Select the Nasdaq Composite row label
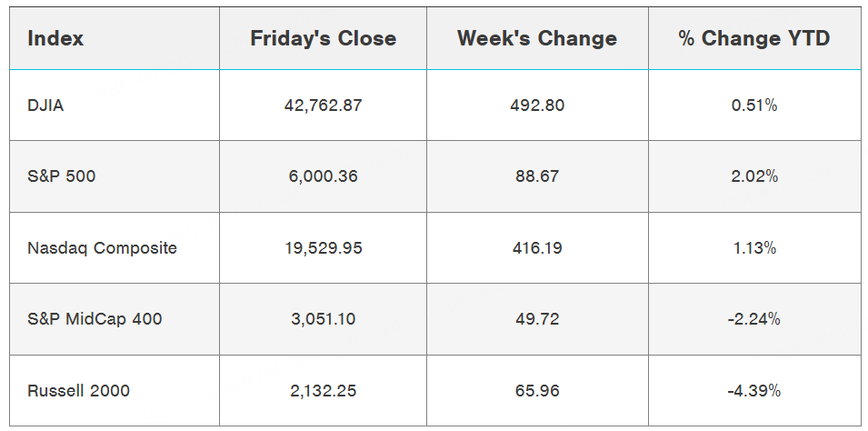Image resolution: width=868 pixels, height=431 pixels. click(x=102, y=247)
